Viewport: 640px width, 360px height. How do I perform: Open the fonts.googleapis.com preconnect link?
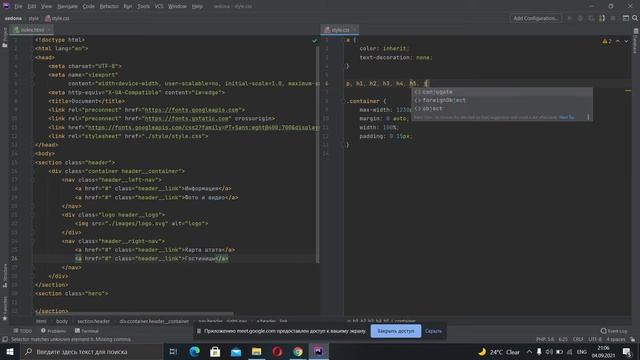pos(193,110)
